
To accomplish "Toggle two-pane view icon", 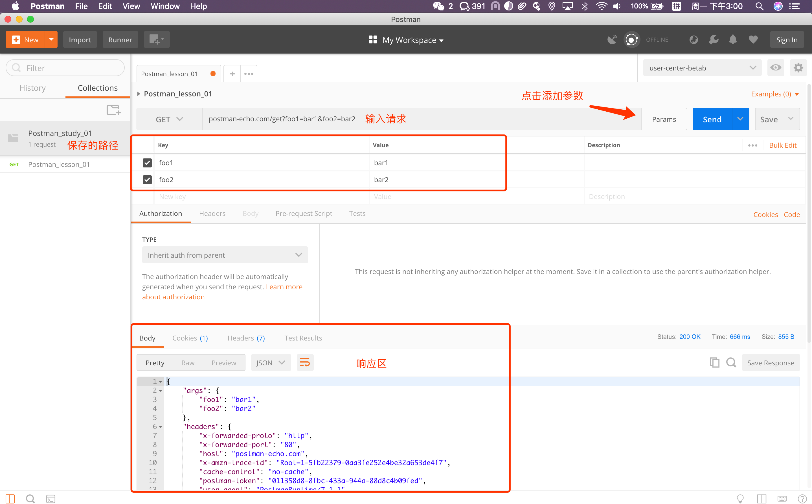I will (761, 498).
